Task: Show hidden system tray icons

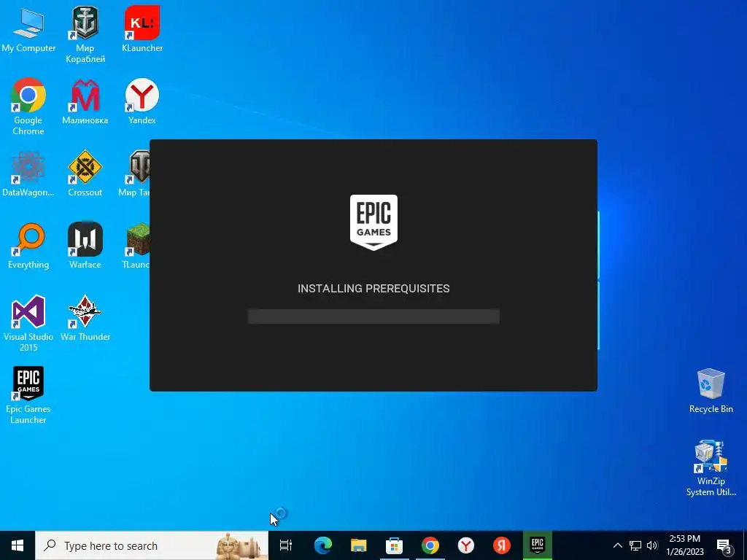Action: click(x=617, y=545)
